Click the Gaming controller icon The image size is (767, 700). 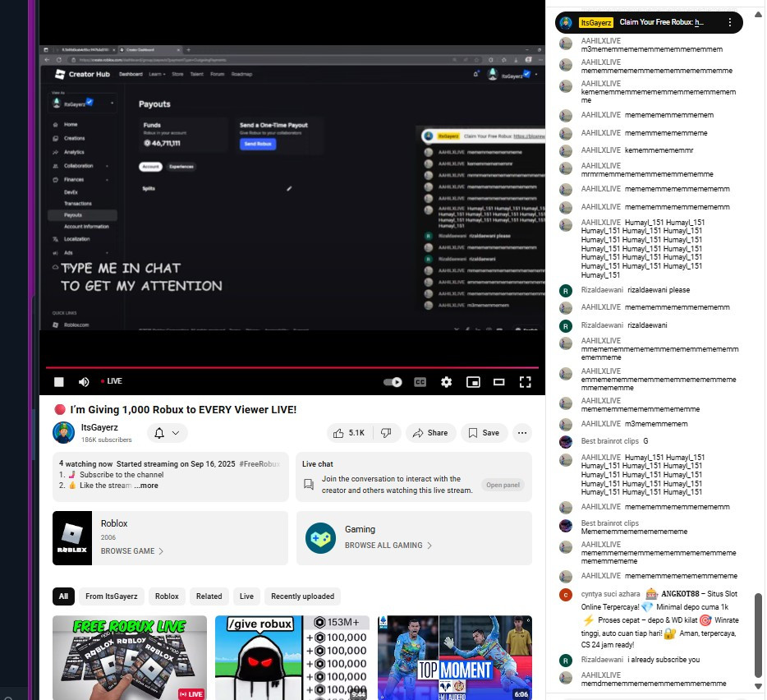(x=320, y=538)
